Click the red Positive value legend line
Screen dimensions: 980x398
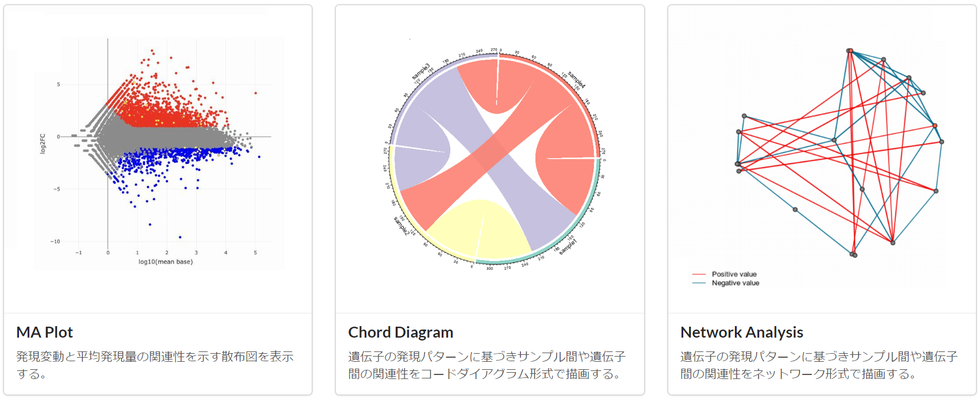click(699, 274)
